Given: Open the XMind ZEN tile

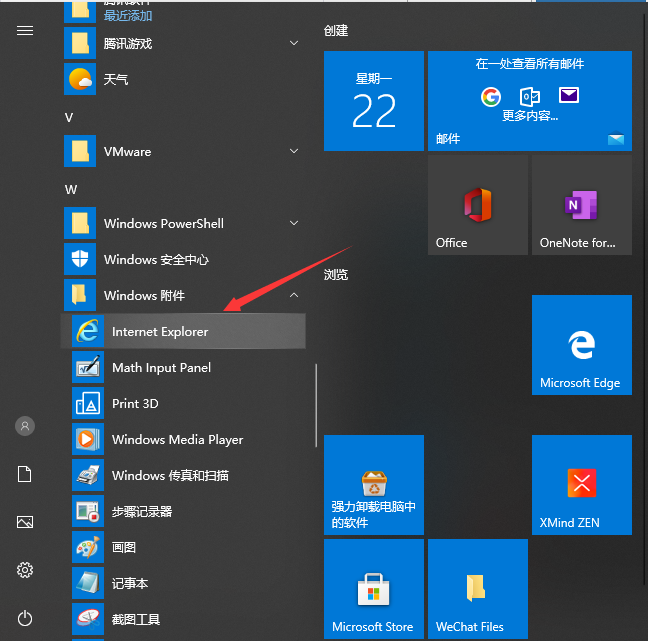Looking at the screenshot, I should tap(581, 485).
